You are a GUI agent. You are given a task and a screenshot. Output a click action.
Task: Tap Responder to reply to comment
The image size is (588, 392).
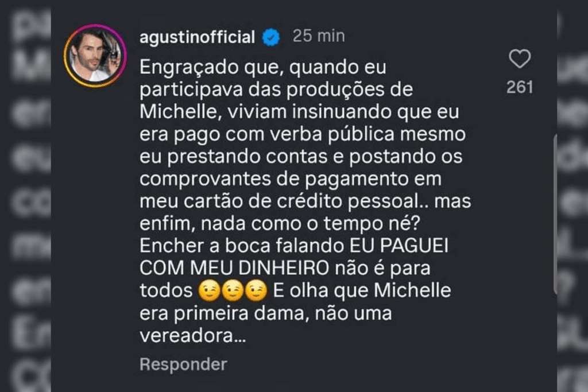point(183,364)
